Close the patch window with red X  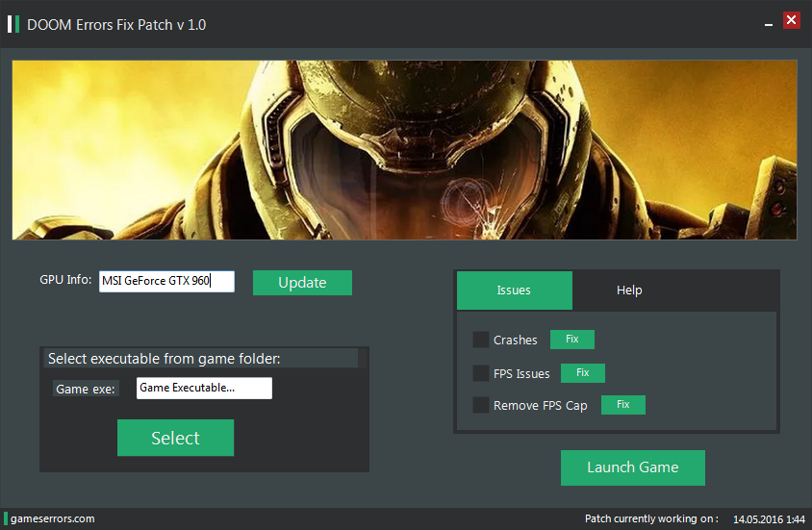pos(791,20)
